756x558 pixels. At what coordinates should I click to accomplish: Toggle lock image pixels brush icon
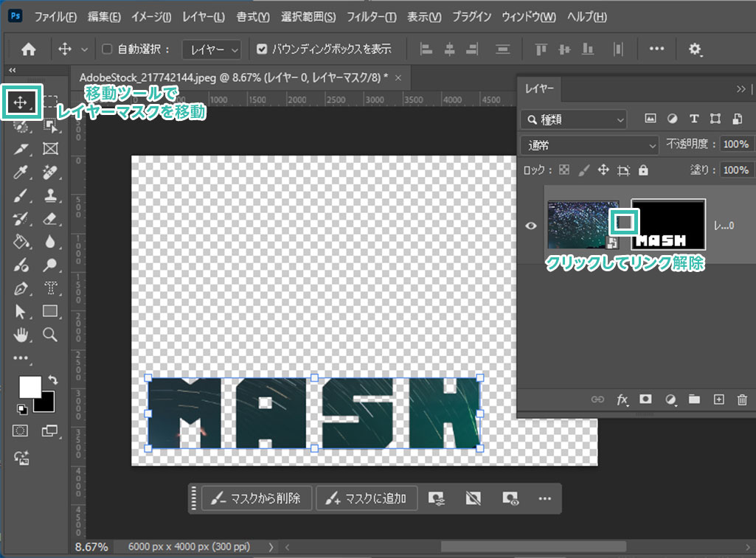(584, 170)
